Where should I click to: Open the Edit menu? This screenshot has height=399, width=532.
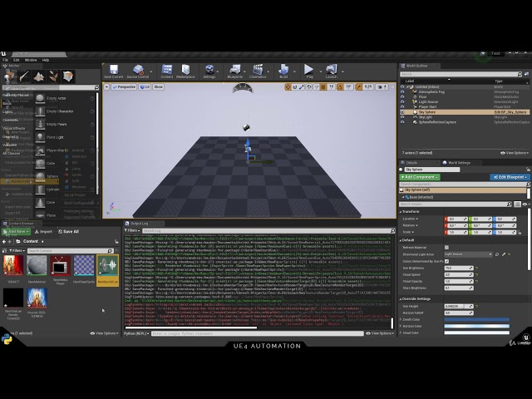coord(17,60)
